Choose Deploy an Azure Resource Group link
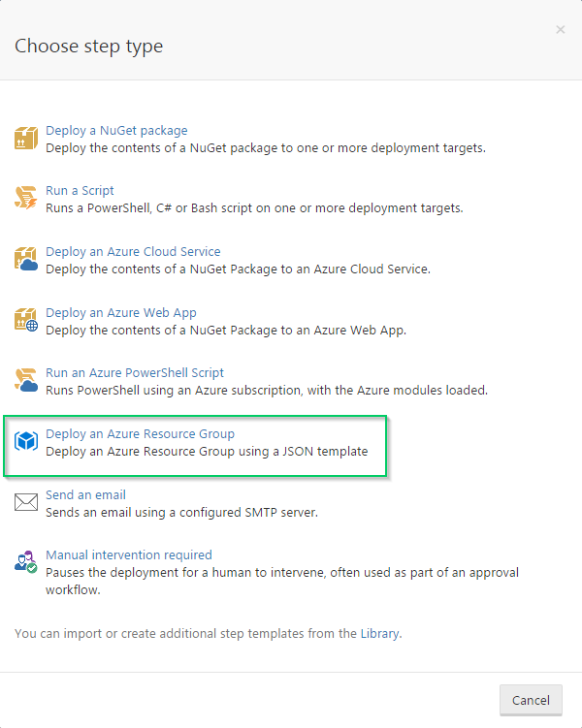 click(x=140, y=433)
